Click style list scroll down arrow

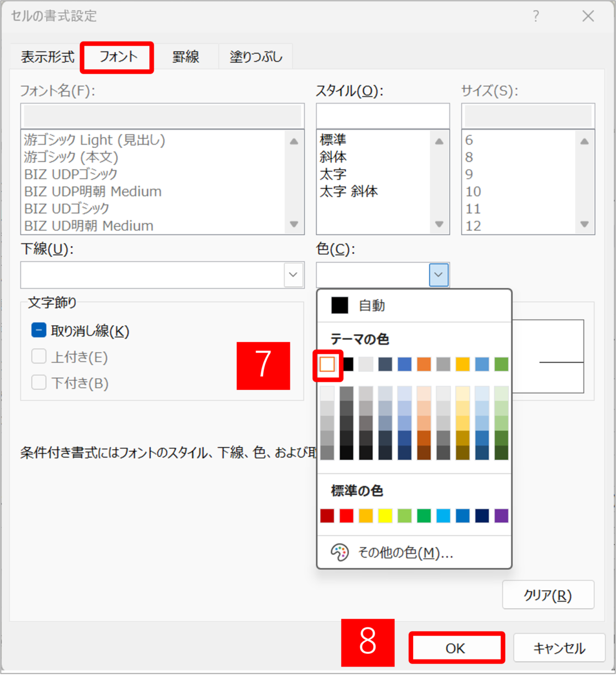(440, 224)
